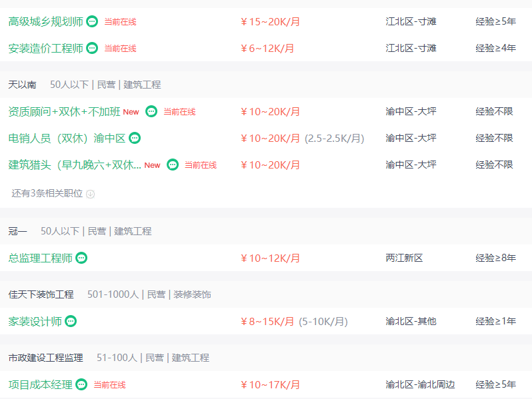Screen dimensions: 532x399
Task: Open chat icon beside 家装设计师
Action: [71, 321]
